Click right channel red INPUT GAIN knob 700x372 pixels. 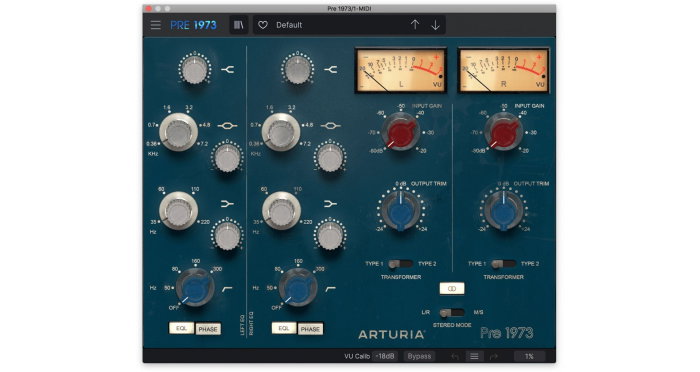[x=504, y=132]
